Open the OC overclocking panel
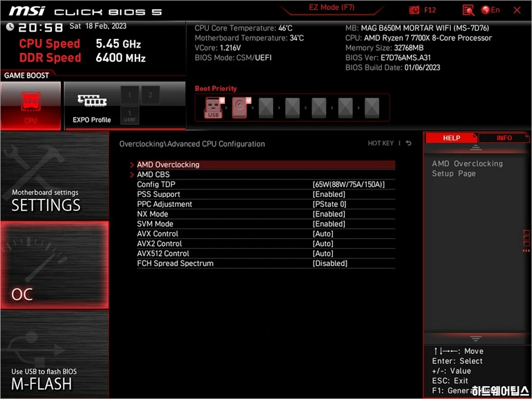The width and height of the screenshot is (532, 399). click(x=55, y=265)
